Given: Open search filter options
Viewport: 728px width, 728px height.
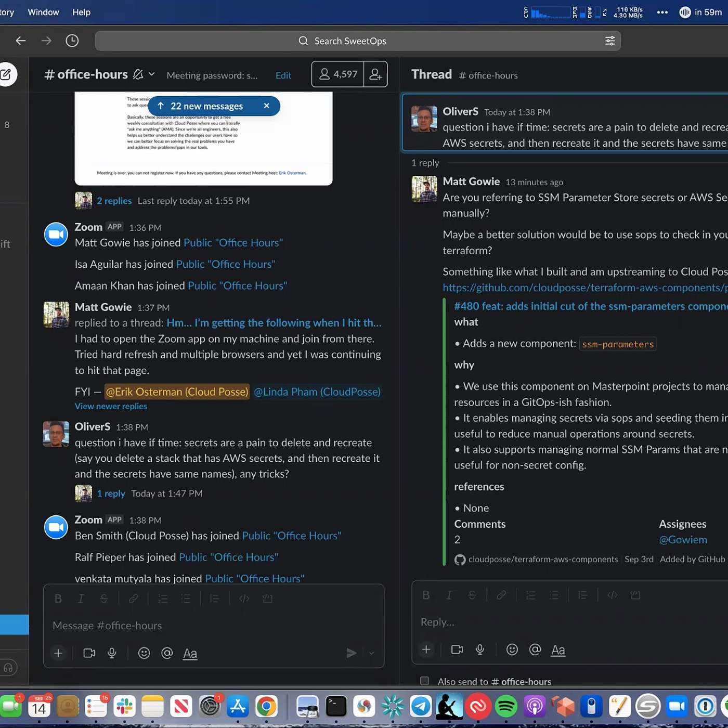Looking at the screenshot, I should pos(610,41).
